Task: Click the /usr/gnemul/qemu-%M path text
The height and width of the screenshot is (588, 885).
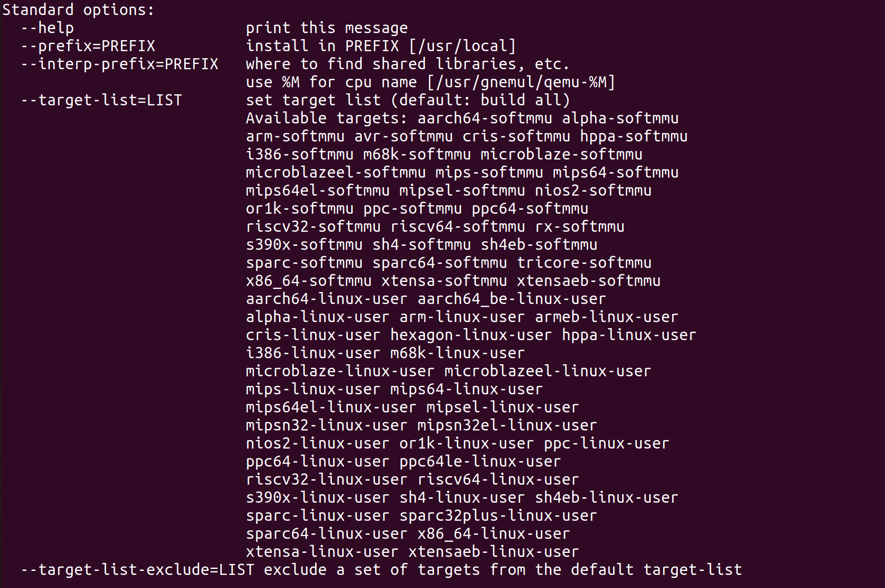Action: [x=521, y=82]
